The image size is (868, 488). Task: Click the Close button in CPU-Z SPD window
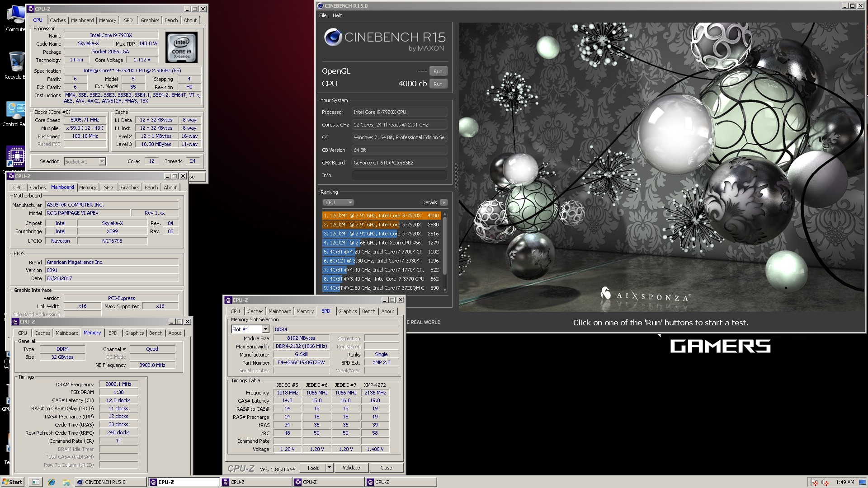pyautogui.click(x=386, y=468)
